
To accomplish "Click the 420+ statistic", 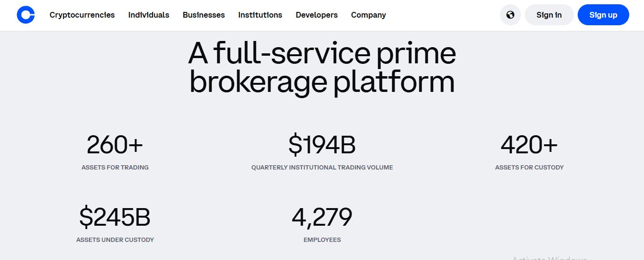I will tap(529, 145).
